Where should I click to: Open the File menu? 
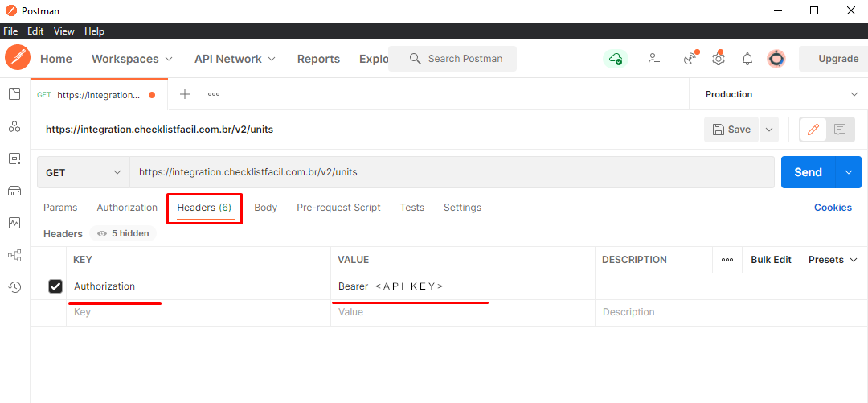point(10,31)
